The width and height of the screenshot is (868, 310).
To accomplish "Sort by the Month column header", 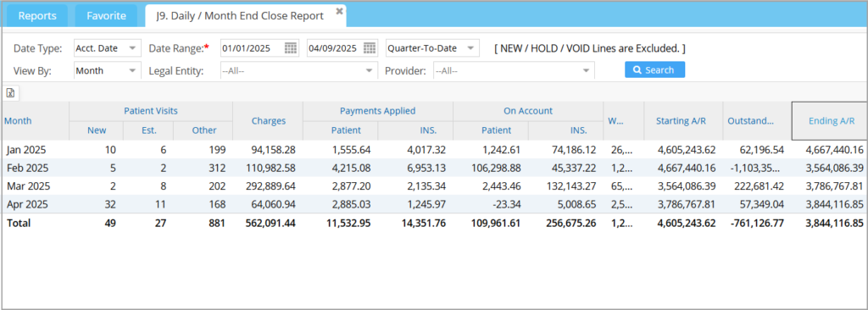I will coord(19,120).
